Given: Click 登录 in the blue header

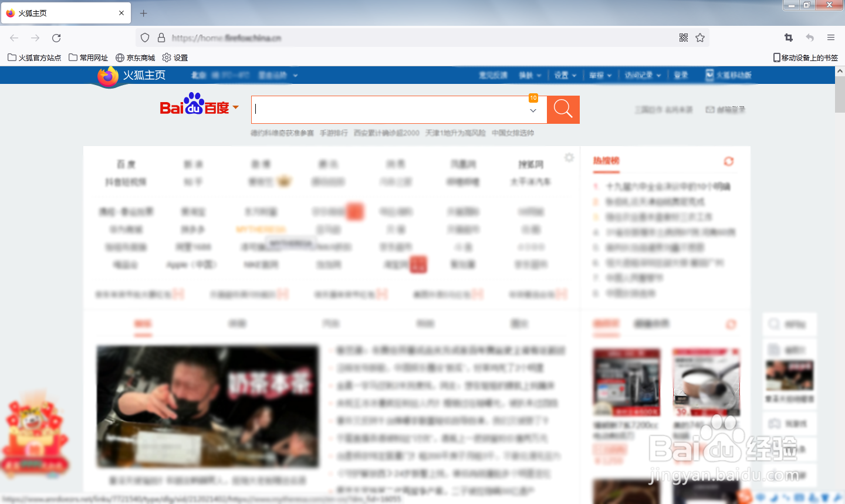Looking at the screenshot, I should click(681, 75).
